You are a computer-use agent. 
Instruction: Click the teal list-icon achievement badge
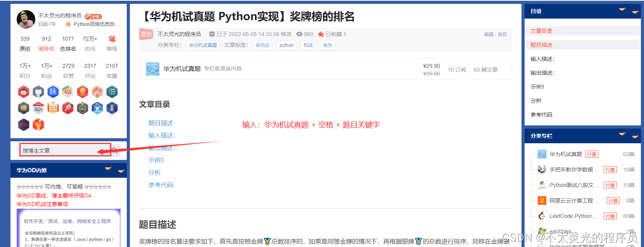click(112, 92)
